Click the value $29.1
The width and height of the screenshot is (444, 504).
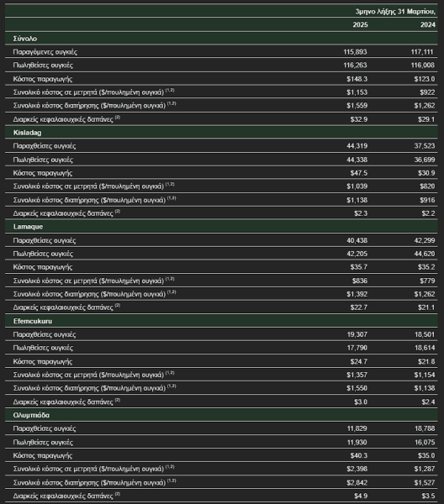[426, 119]
